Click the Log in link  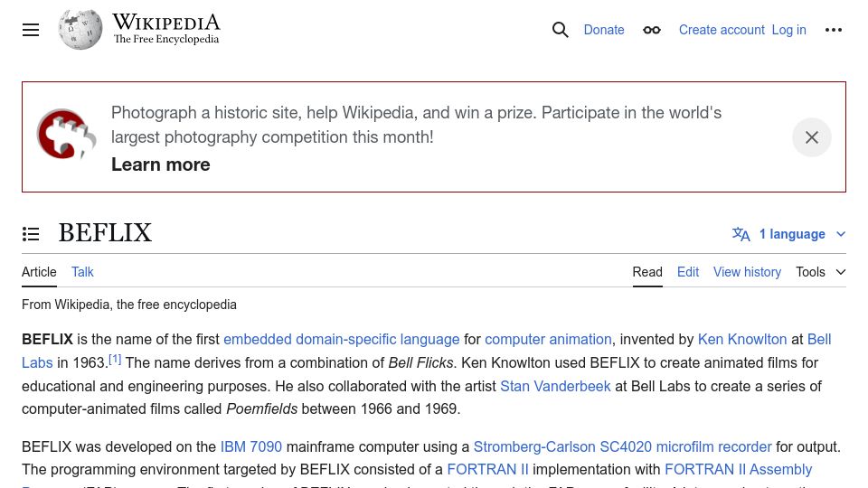(x=788, y=30)
